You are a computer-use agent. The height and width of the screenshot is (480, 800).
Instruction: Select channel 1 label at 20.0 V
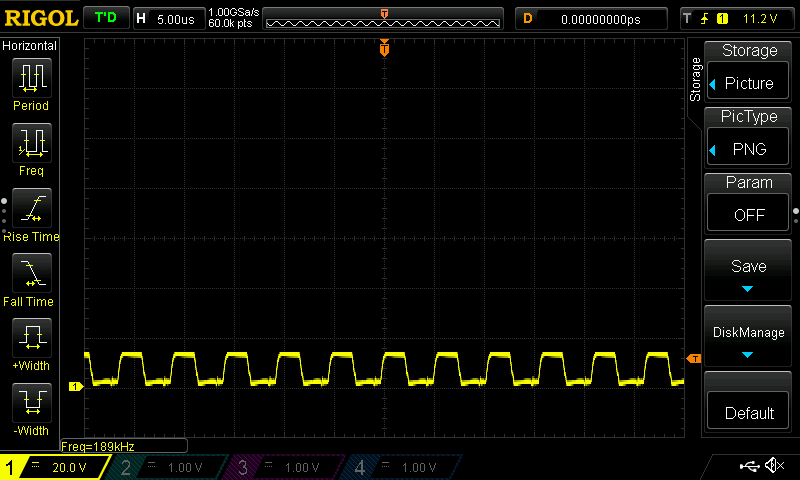click(x=55, y=467)
